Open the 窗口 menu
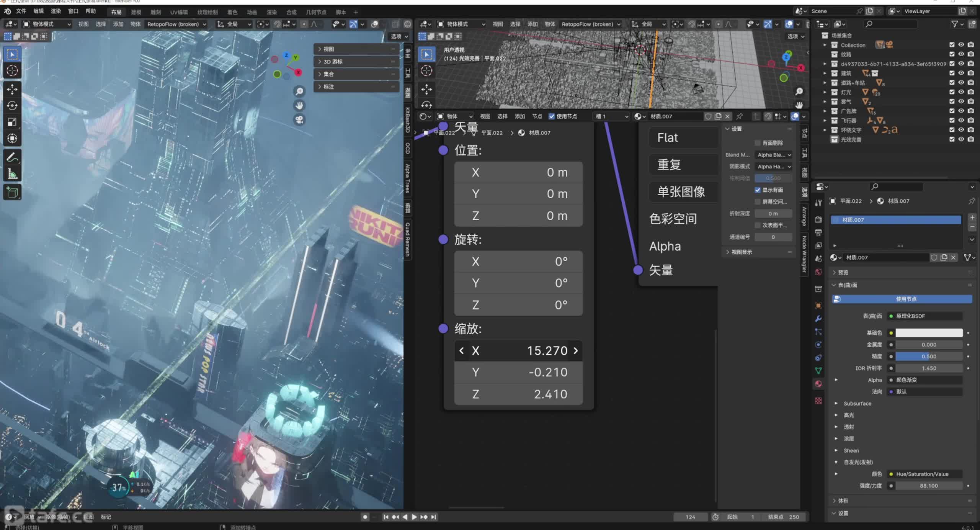This screenshot has height=530, width=980. pos(73,11)
